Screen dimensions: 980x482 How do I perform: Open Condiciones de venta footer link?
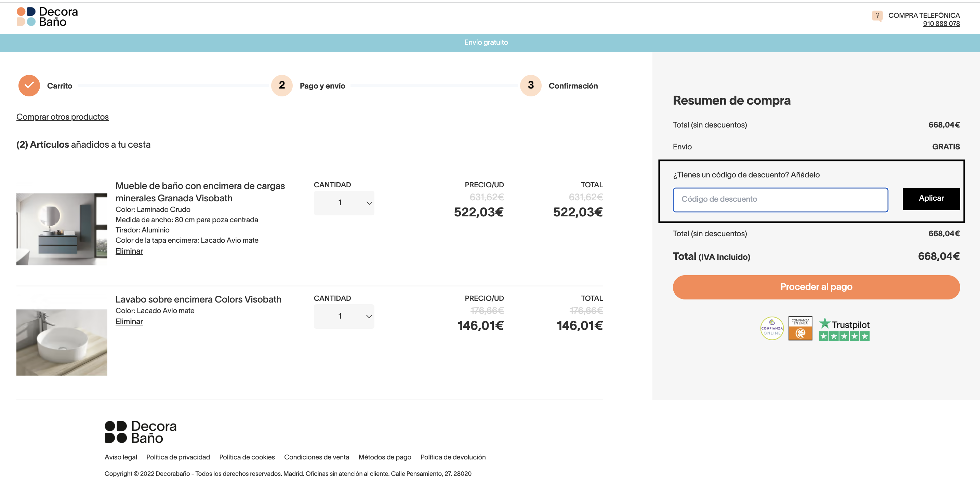tap(317, 457)
